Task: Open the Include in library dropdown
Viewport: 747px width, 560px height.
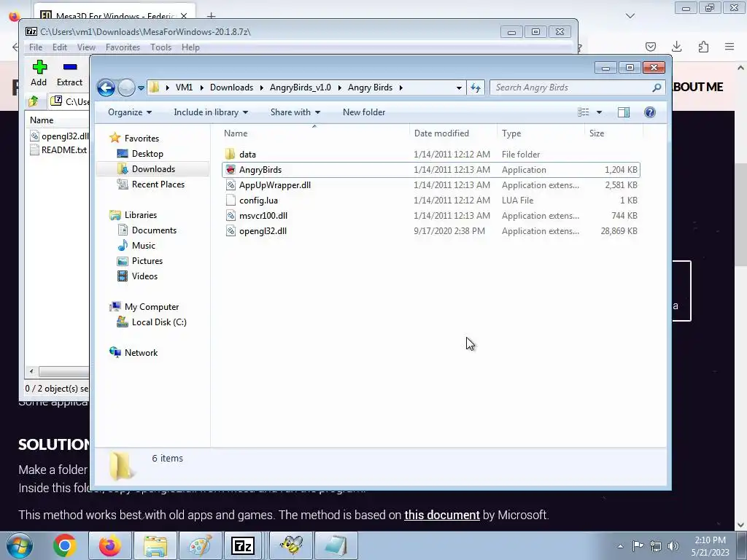Action: [211, 112]
